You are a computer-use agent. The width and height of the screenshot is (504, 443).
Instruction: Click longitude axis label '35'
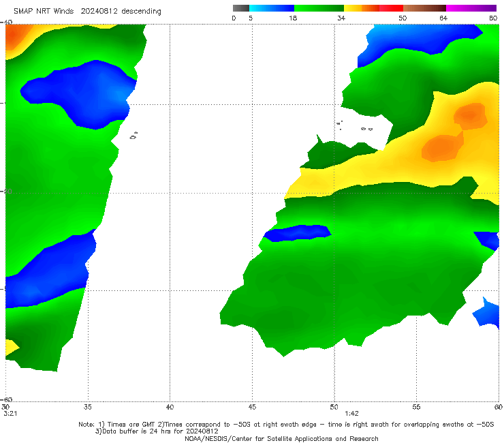click(87, 407)
